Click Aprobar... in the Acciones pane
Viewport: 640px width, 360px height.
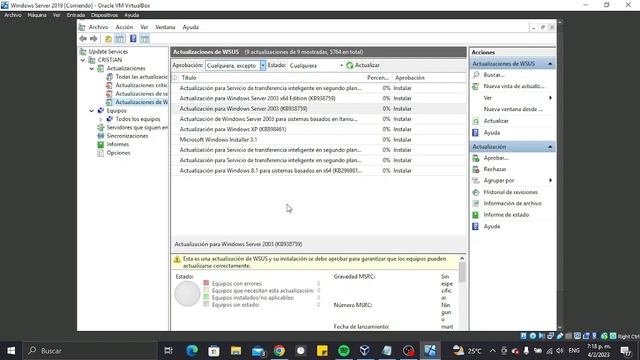tap(496, 158)
